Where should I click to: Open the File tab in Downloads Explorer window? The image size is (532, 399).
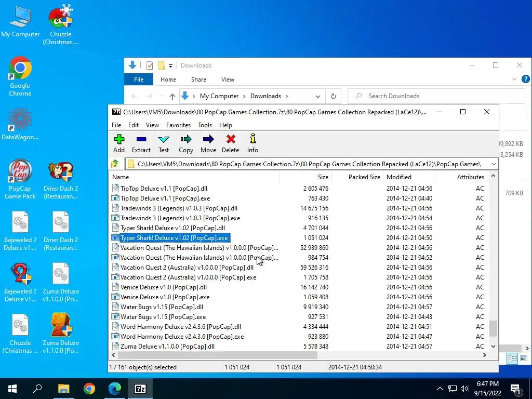point(139,79)
